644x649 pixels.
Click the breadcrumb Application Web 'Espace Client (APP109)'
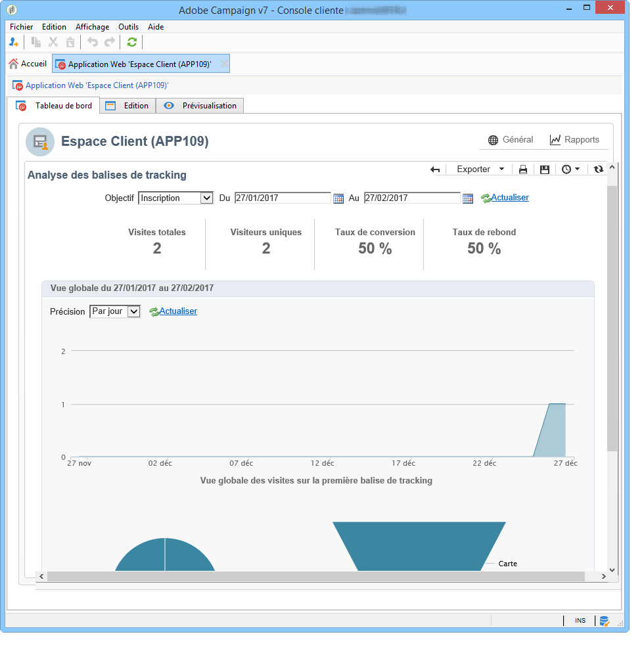[x=97, y=85]
